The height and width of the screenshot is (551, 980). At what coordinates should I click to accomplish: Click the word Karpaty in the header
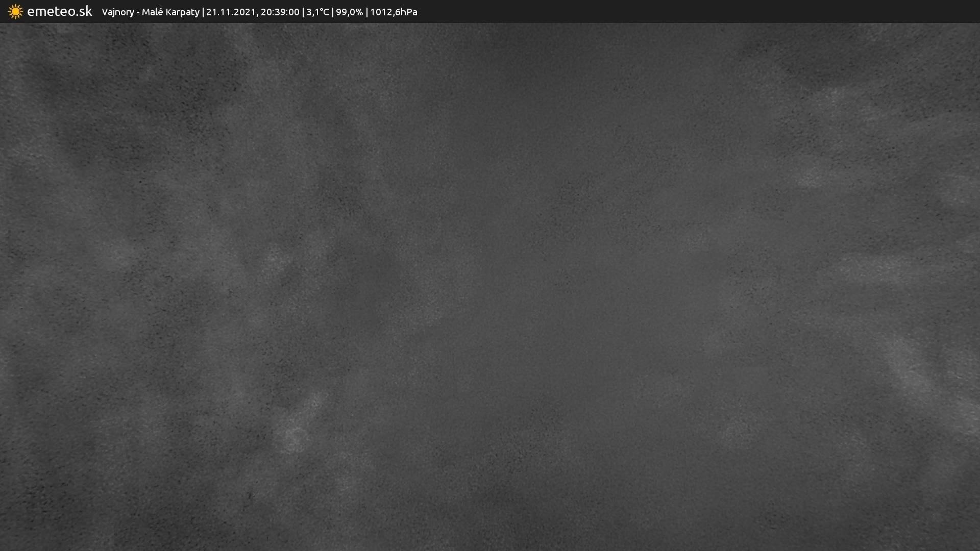[182, 12]
